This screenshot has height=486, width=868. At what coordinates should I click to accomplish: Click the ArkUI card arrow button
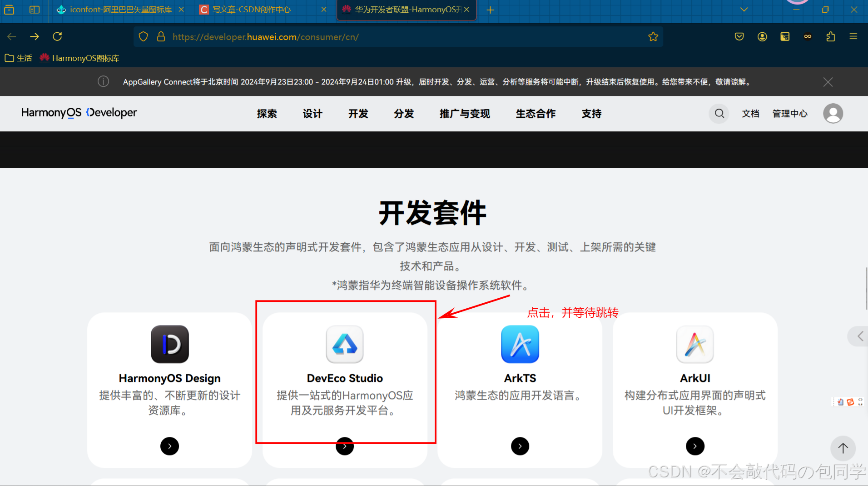695,446
